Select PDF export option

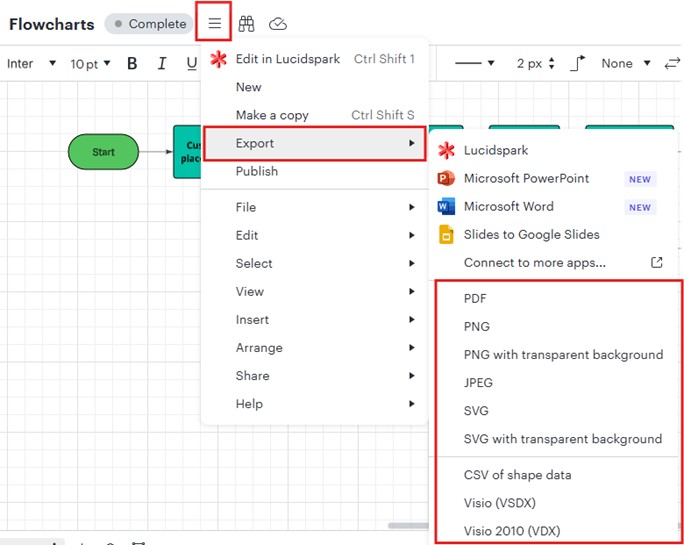point(475,299)
